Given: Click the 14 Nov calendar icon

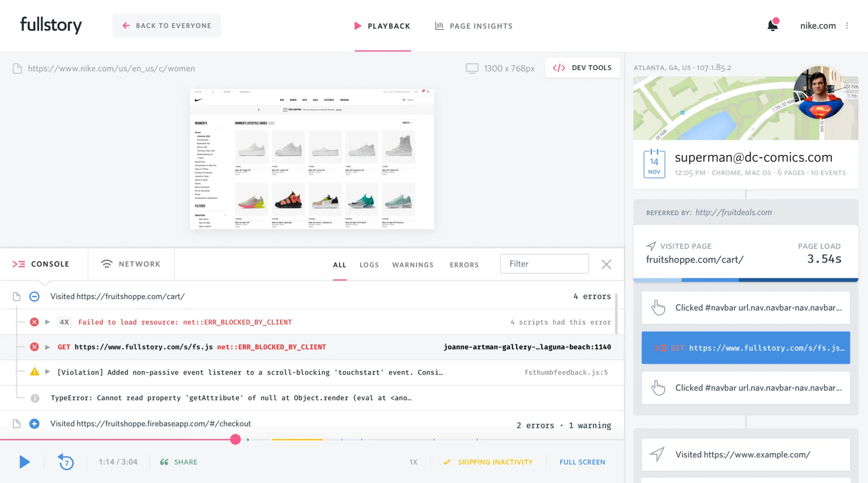Looking at the screenshot, I should tap(654, 163).
